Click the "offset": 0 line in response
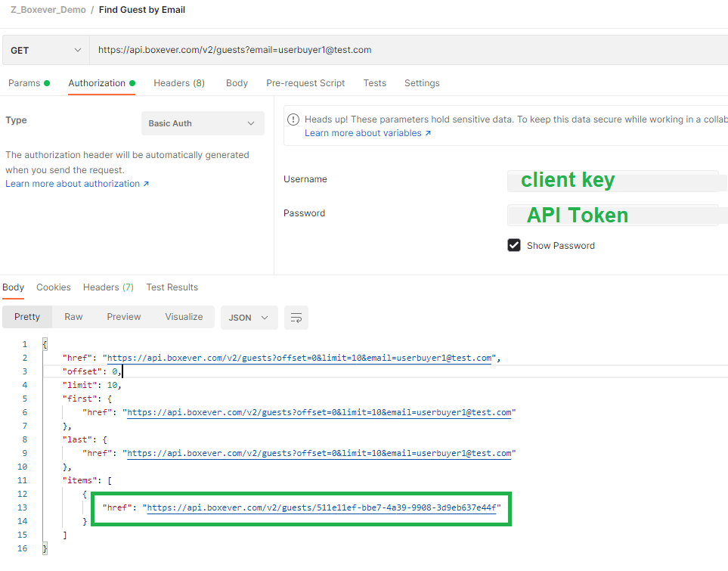 (92, 371)
